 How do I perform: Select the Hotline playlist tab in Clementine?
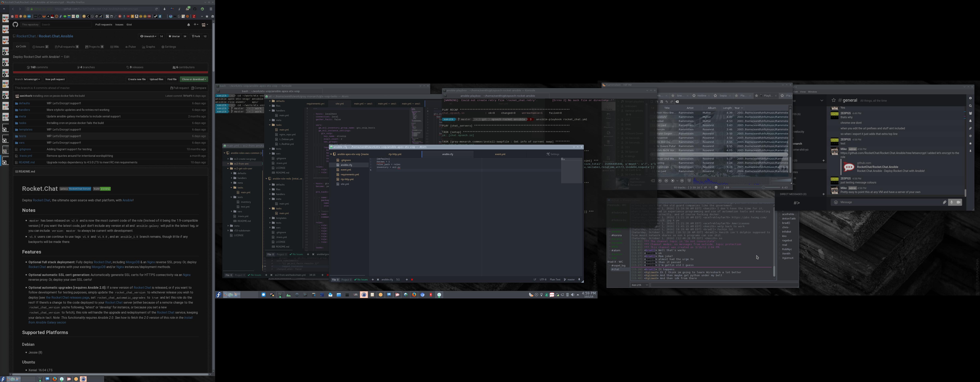tap(702, 96)
